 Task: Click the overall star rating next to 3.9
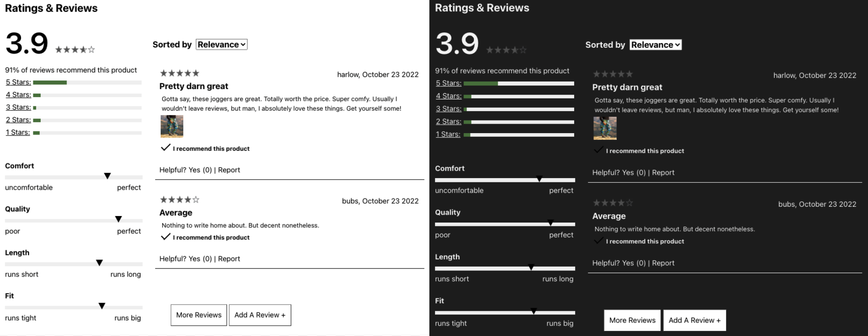tap(75, 49)
